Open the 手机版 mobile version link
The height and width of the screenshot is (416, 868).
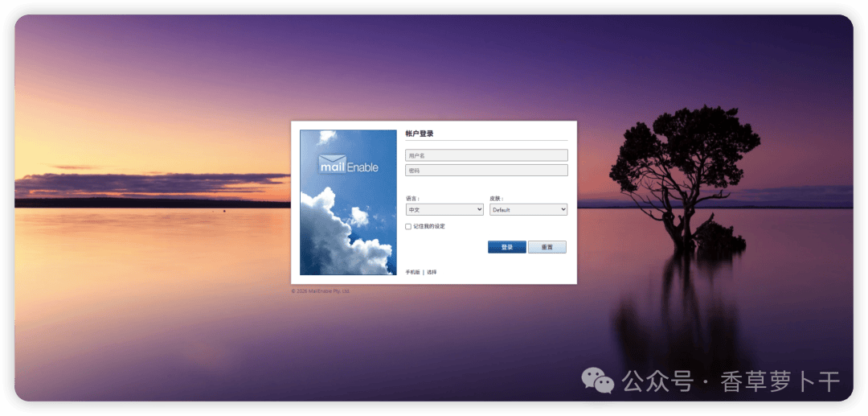coord(413,272)
